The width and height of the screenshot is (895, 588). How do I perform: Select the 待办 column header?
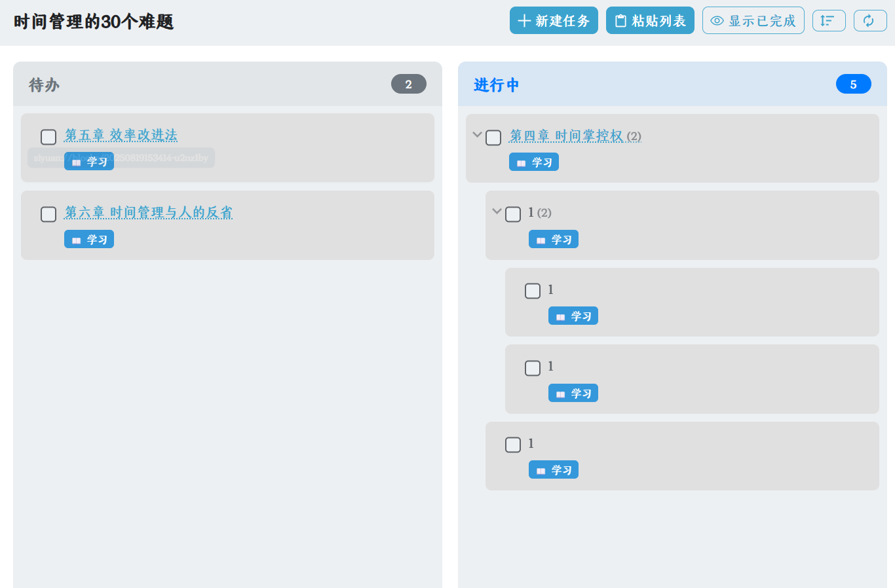(45, 84)
